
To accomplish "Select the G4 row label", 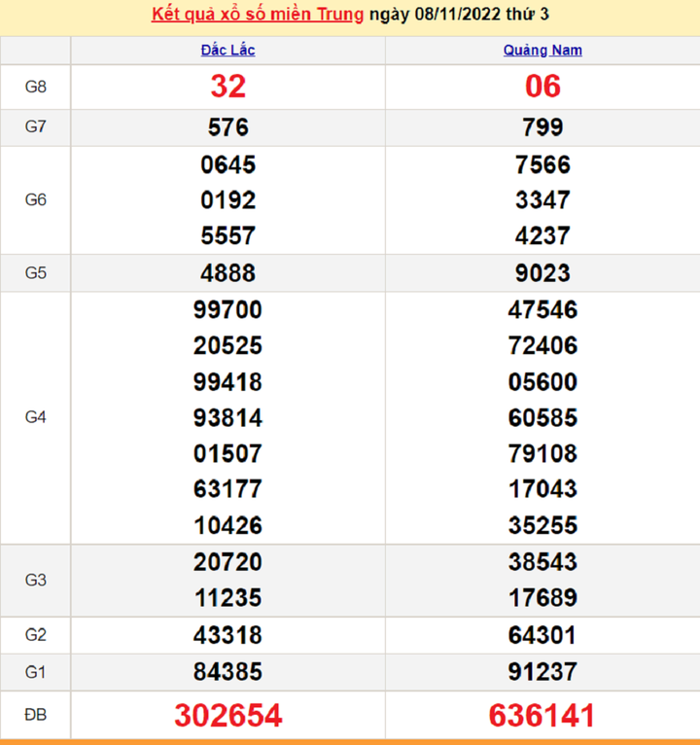I will (35, 417).
